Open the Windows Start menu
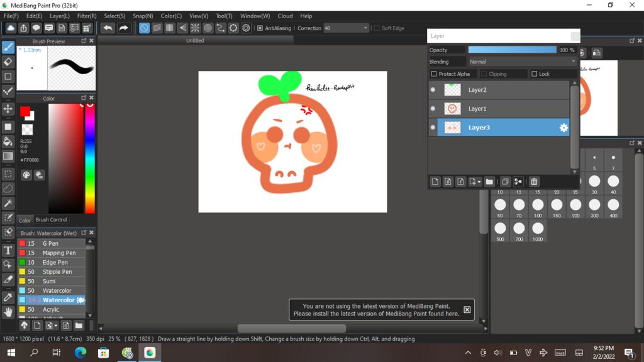644x362 pixels. [x=11, y=353]
